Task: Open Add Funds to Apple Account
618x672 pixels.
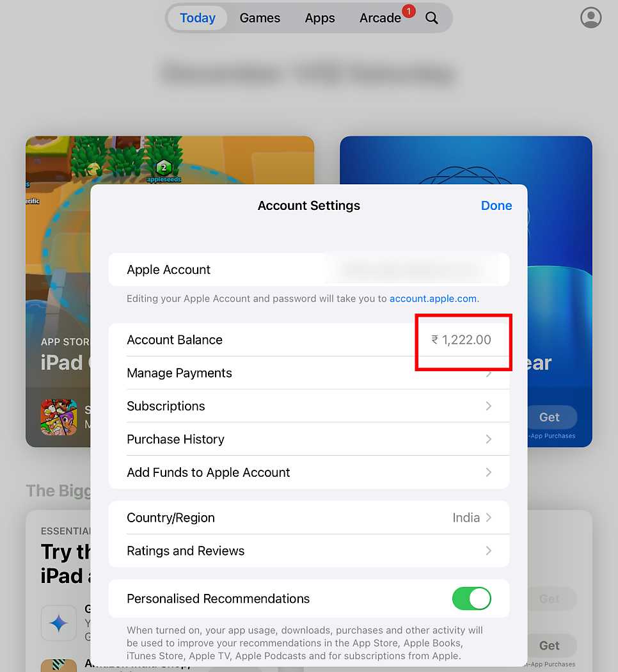Action: tap(309, 472)
